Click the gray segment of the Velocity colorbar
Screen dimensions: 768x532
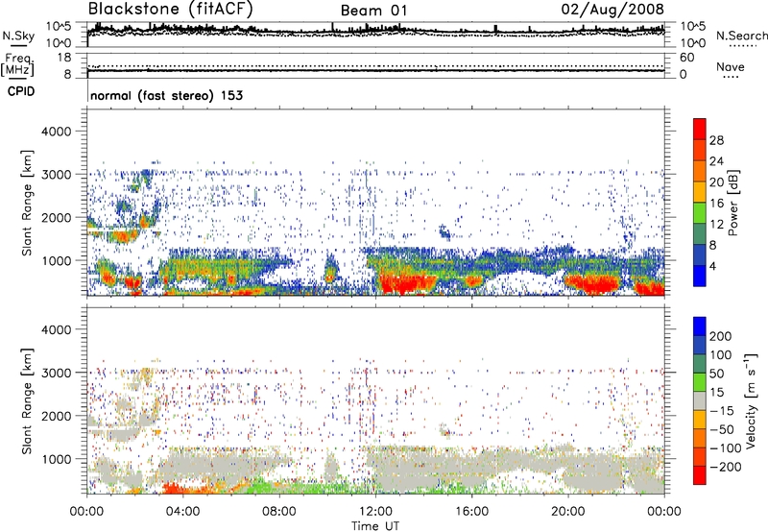coord(700,401)
